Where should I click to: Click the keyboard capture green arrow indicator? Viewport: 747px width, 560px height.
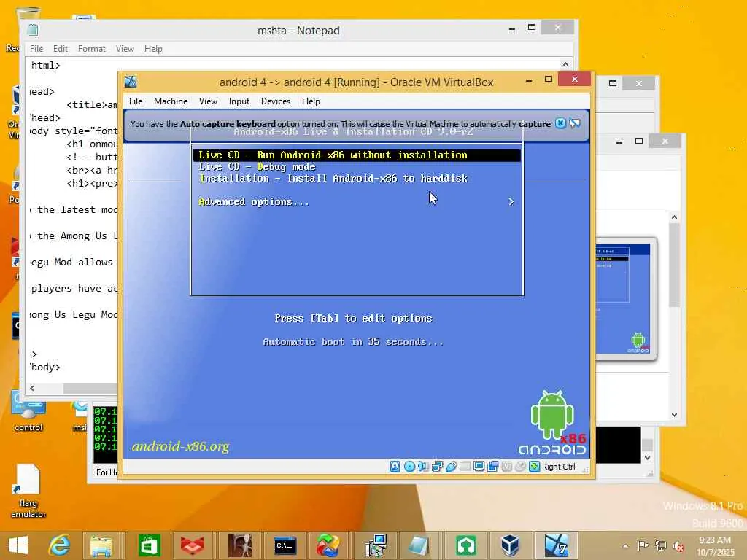pyautogui.click(x=535, y=467)
